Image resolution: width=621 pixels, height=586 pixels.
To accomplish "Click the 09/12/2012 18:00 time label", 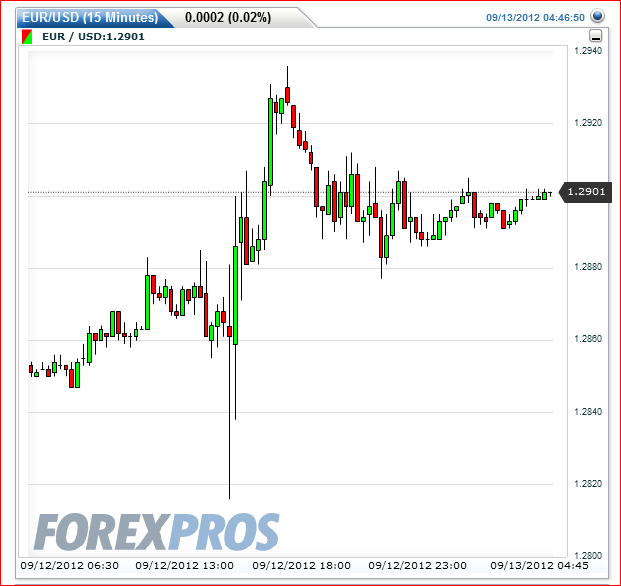I will coord(301,566).
